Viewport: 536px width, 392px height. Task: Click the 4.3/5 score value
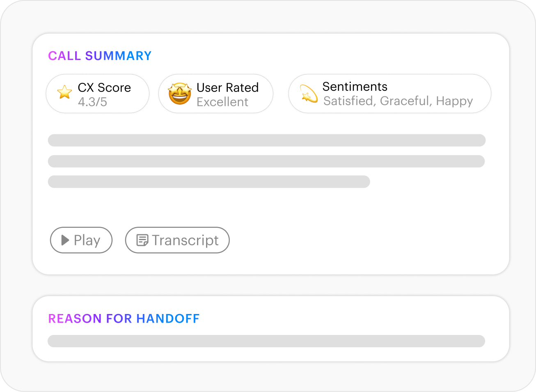coord(92,101)
